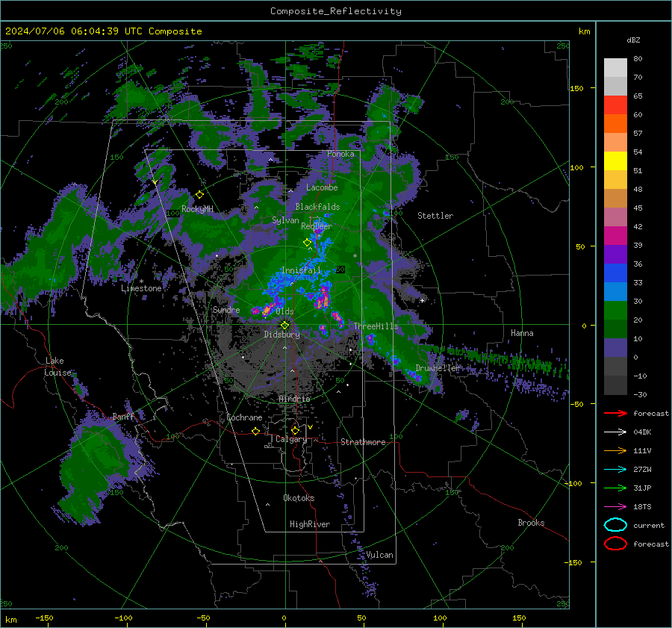Viewport: 672px width, 628px height.
Task: Click the yellow diamond marker above Calgary
Action: pos(295,430)
